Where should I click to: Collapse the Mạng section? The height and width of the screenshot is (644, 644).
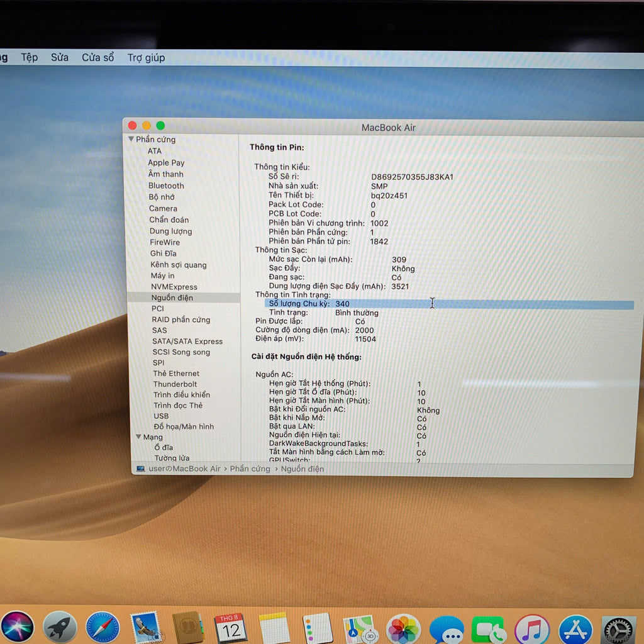[138, 436]
